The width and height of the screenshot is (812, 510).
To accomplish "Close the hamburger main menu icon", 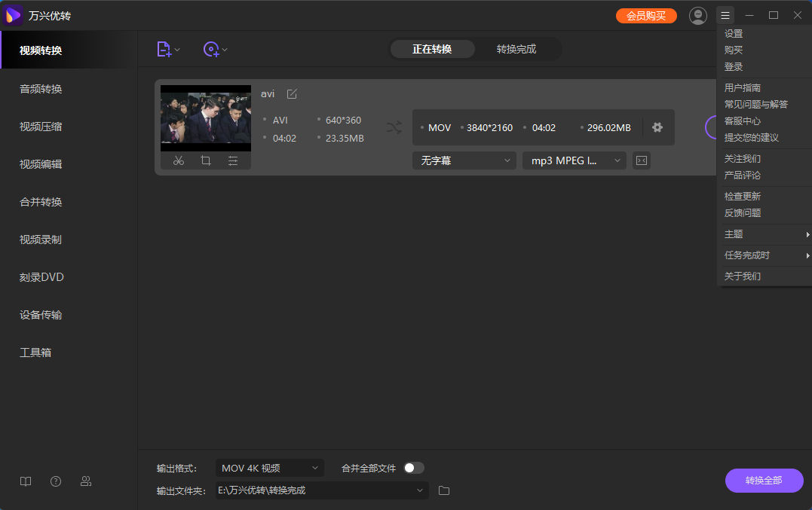I will tap(725, 16).
